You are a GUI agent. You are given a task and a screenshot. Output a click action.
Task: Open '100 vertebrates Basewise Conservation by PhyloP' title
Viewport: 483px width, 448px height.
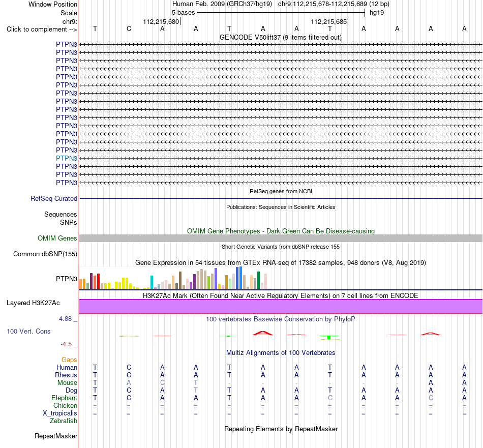point(281,319)
